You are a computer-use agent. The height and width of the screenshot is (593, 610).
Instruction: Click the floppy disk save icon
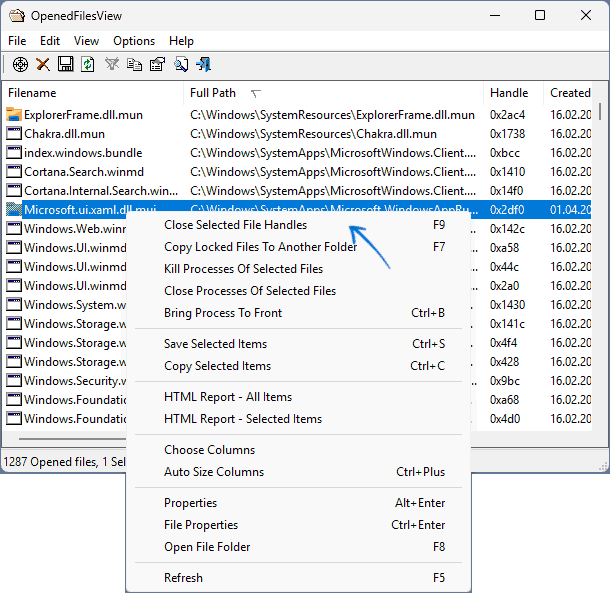66,65
